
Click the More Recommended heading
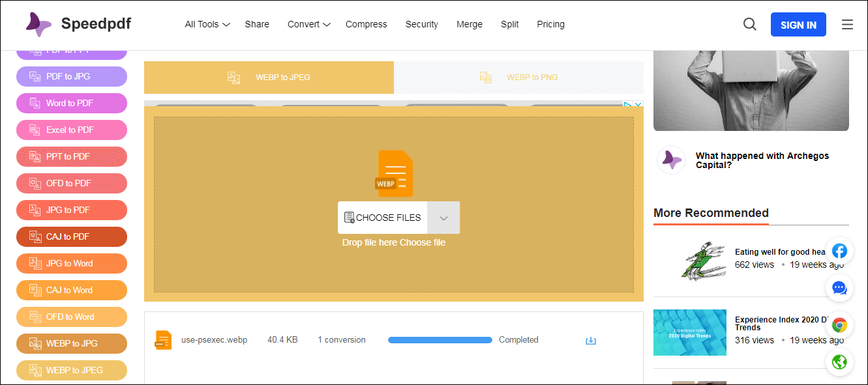(711, 213)
